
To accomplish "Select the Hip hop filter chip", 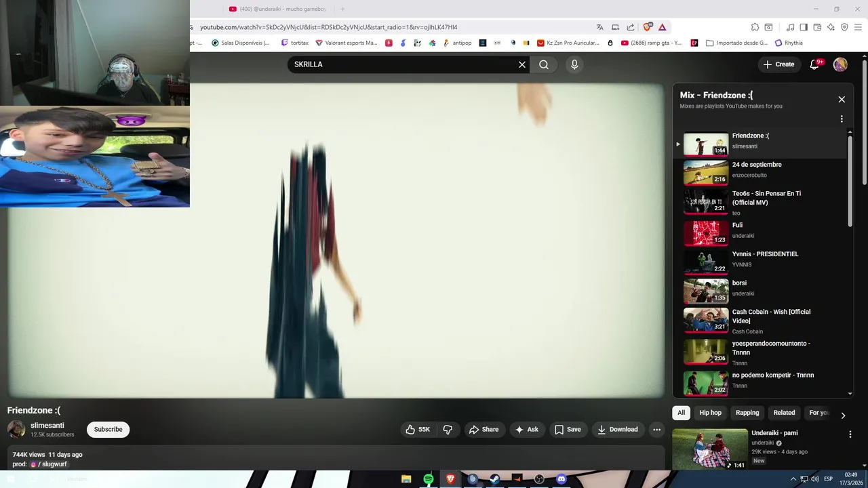I will 711,413.
